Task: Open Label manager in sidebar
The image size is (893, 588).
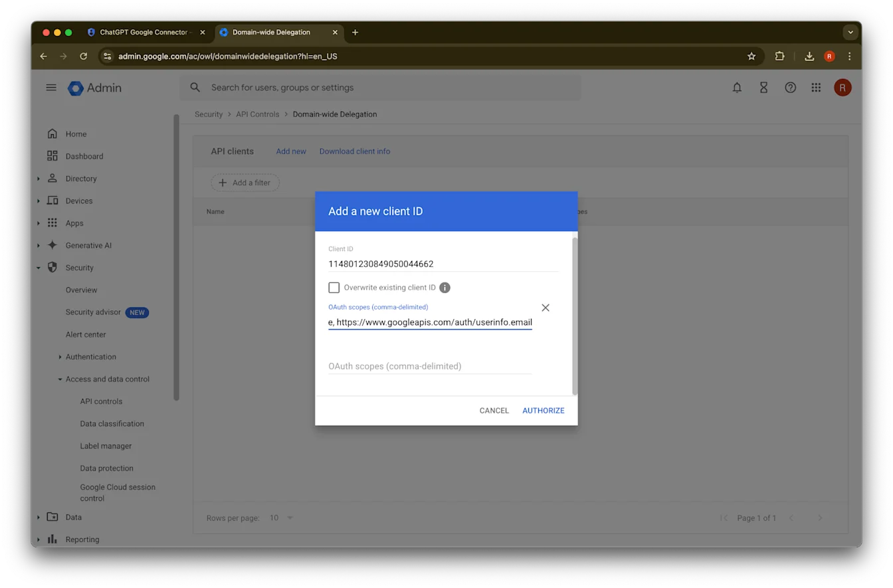Action: (x=106, y=446)
